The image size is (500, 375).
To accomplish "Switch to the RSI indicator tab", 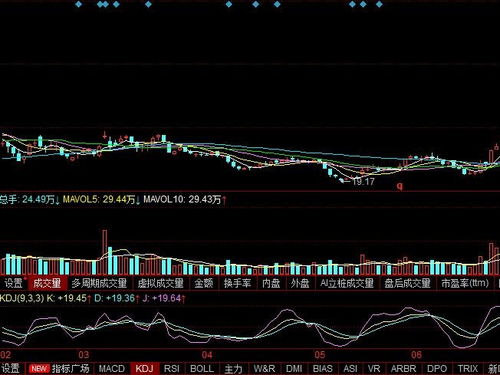I will point(172,368).
